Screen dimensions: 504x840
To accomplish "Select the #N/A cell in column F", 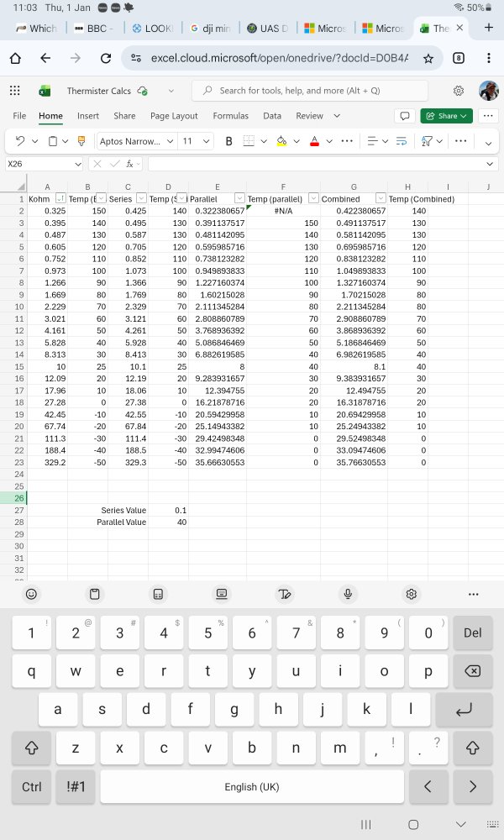I will coord(283,211).
